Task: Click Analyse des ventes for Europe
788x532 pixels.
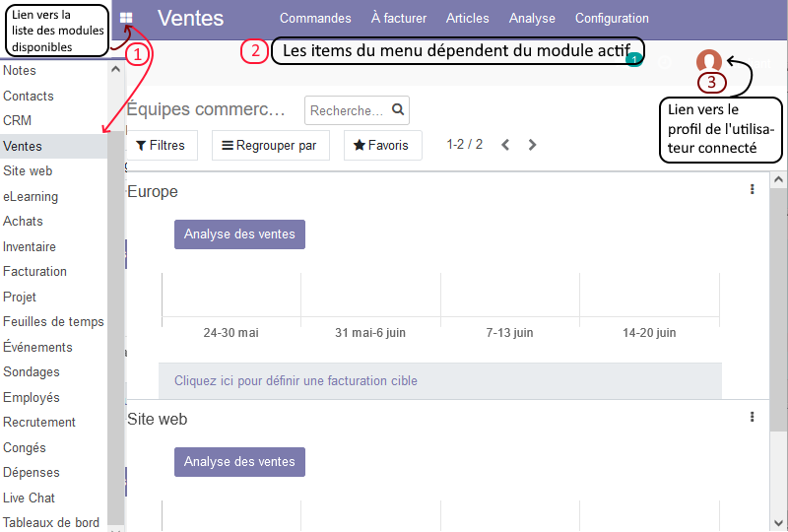Action: click(239, 233)
